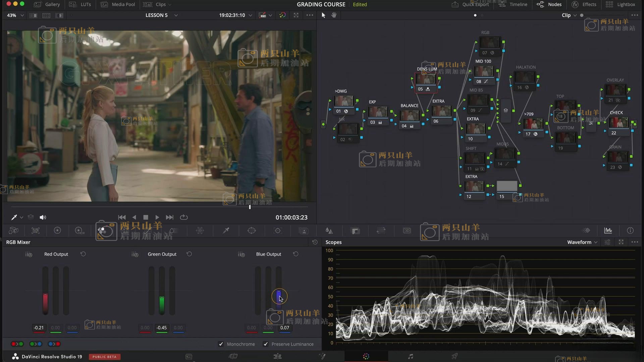This screenshot has height=362, width=644.
Task: Mute audio with the speaker icon
Action: (43, 217)
